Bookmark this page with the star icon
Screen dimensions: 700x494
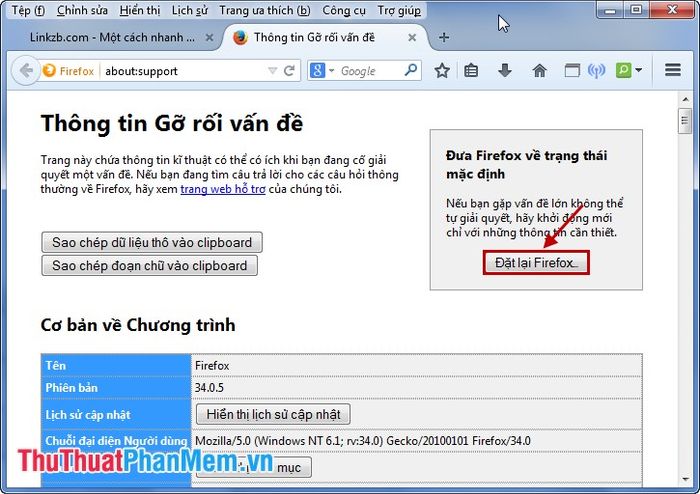(x=442, y=71)
